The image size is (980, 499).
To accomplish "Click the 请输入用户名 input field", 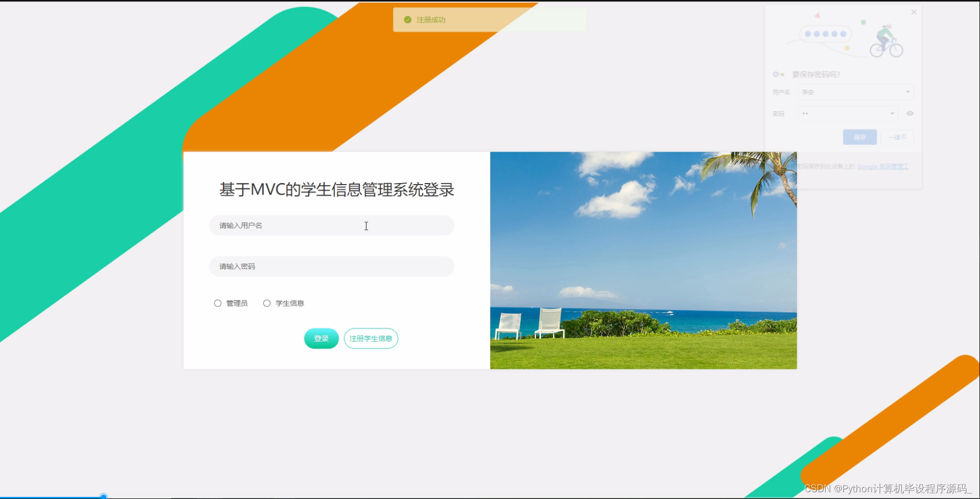I will coord(331,225).
